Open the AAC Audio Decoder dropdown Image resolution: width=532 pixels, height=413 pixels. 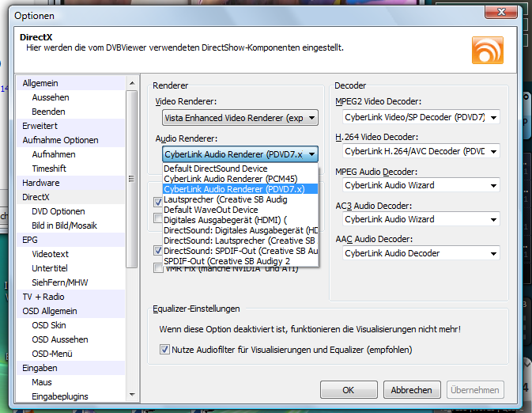click(421, 253)
